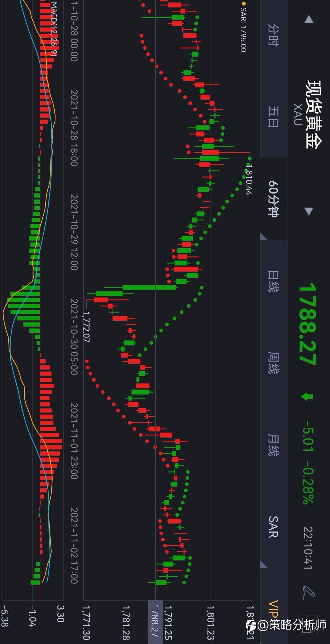Tap the next instrument triangle arrow
Viewport: 330px width, 644px height.
pos(309,211)
